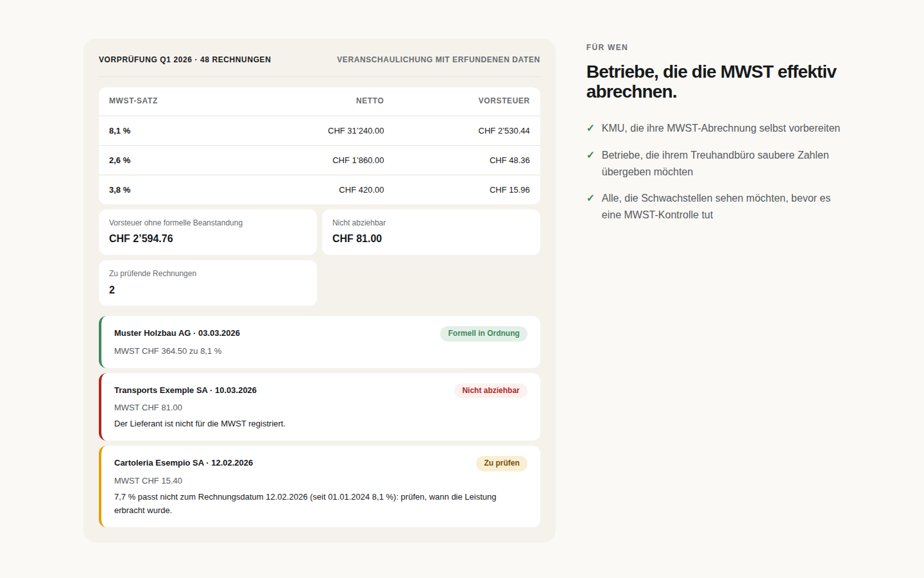Screen dimensions: 924x578
Task: Click the "8,1 %" rate cell
Action: [x=120, y=131]
